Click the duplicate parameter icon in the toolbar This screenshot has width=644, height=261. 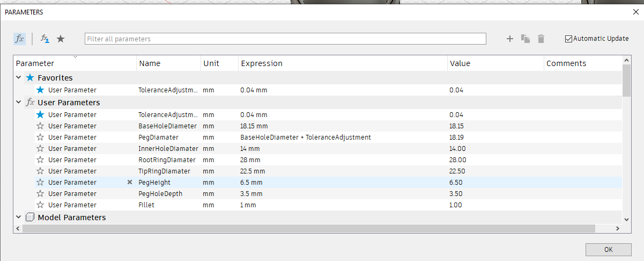pos(525,39)
